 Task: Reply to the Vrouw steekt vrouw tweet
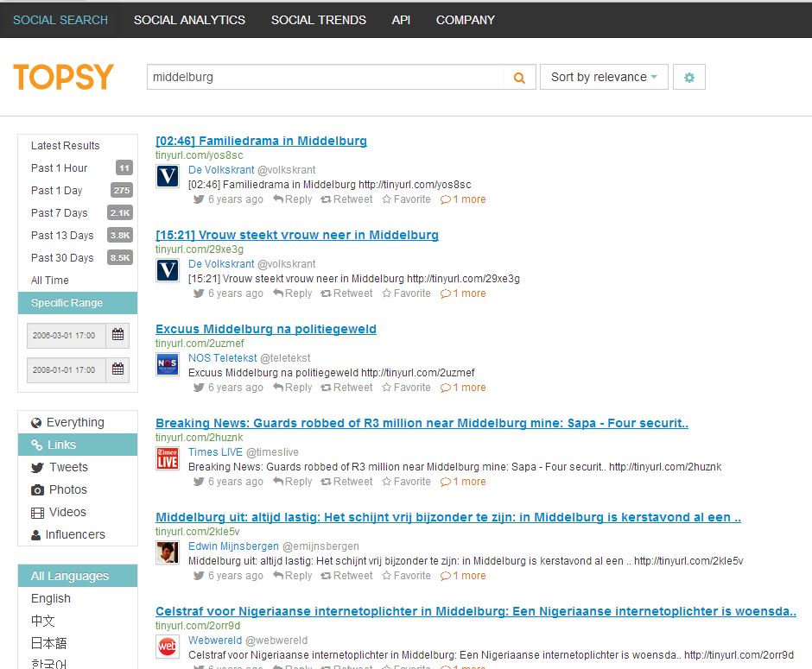pos(293,293)
